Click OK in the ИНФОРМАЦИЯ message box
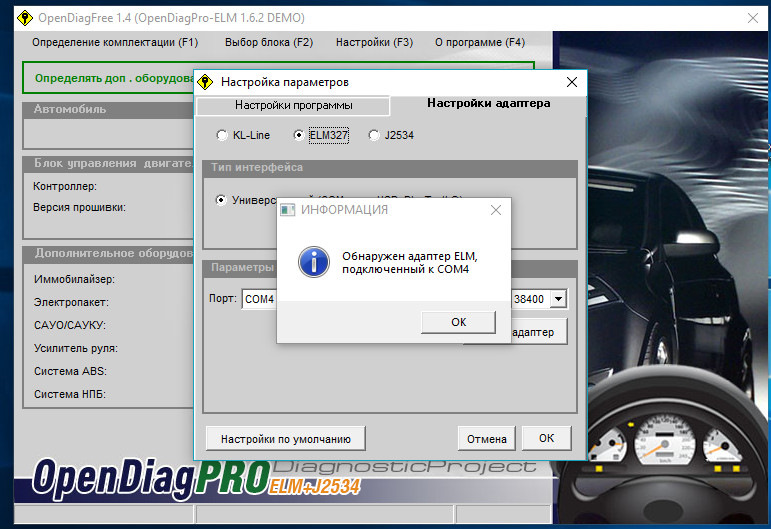Image resolution: width=771 pixels, height=529 pixels. (458, 322)
